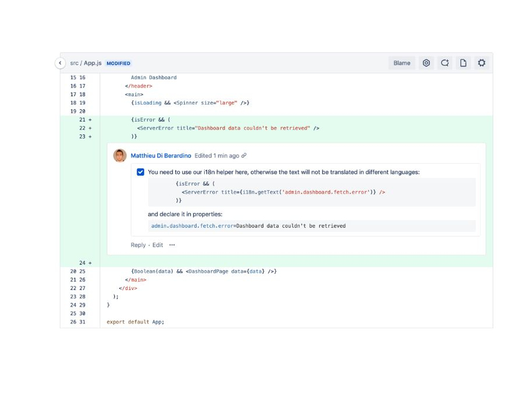Click the add comment bubble icon
This screenshot has width=532, height=398.
click(445, 63)
